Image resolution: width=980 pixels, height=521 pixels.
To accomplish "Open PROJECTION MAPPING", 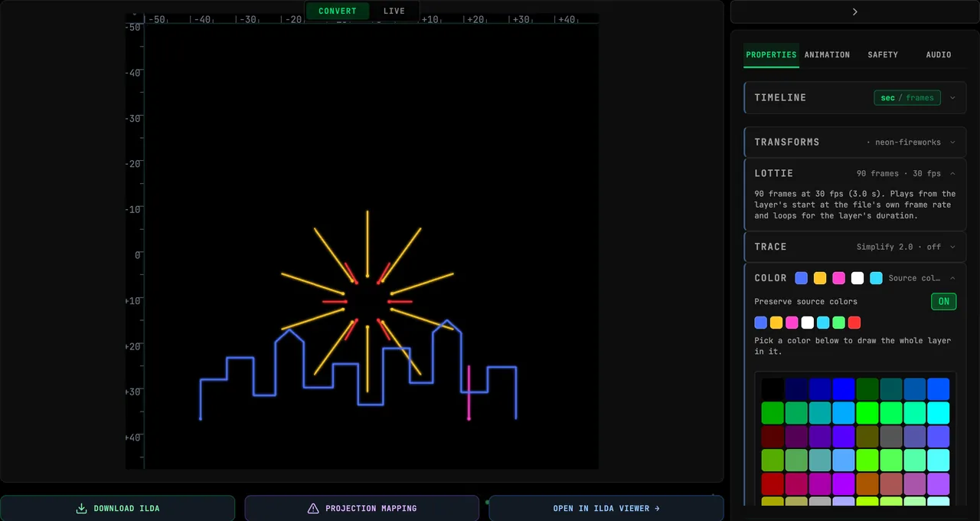I will pos(361,508).
